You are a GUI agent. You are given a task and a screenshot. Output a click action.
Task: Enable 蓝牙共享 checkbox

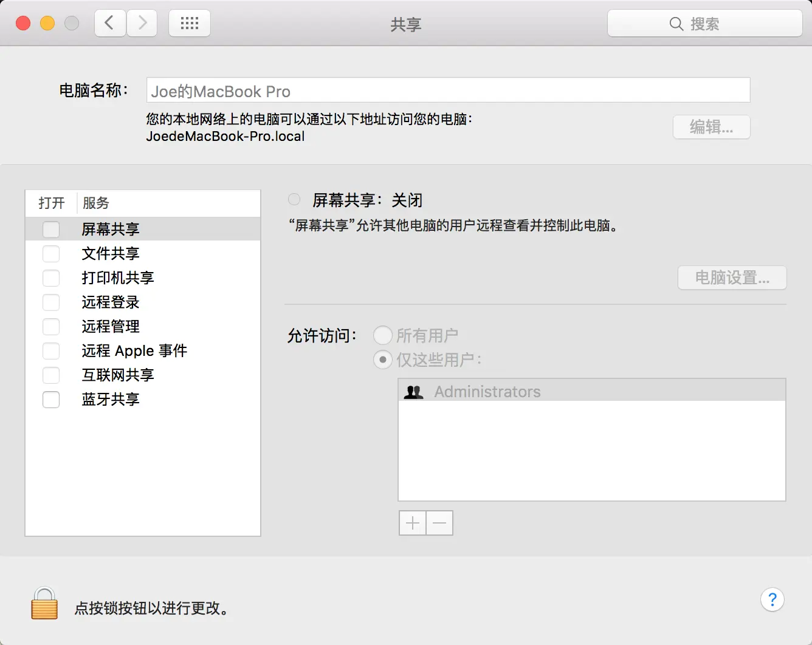click(51, 399)
